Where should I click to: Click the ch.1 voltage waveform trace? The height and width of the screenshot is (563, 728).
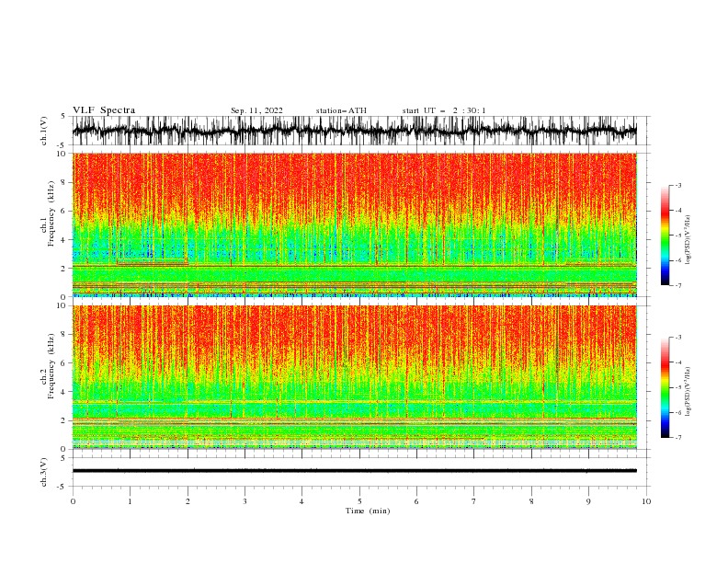[x=354, y=131]
